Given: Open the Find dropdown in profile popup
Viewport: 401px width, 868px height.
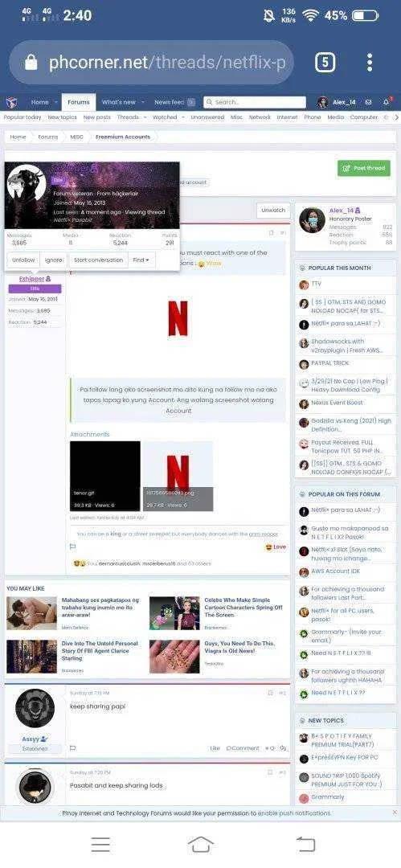Looking at the screenshot, I should (141, 260).
